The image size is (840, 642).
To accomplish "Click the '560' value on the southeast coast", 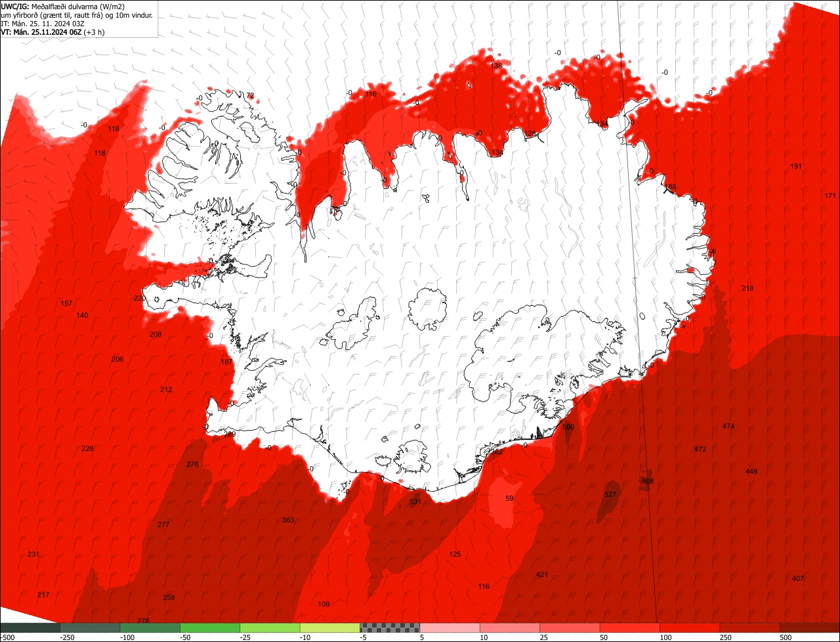I will click(x=568, y=427).
